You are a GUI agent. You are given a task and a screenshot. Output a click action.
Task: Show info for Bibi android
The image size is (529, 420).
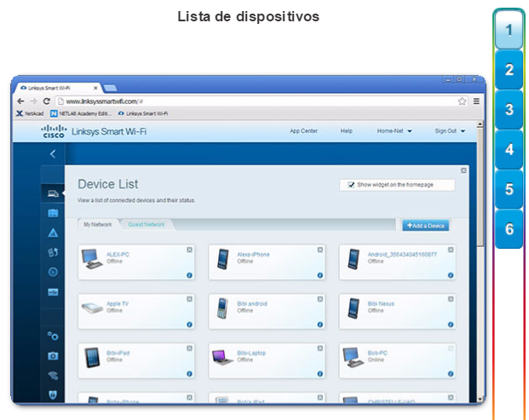pos(319,325)
